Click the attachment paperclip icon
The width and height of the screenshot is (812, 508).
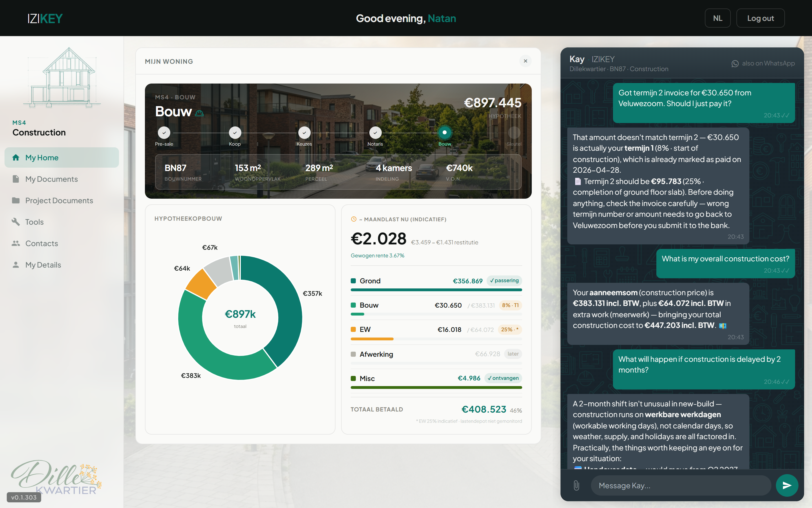click(x=576, y=485)
